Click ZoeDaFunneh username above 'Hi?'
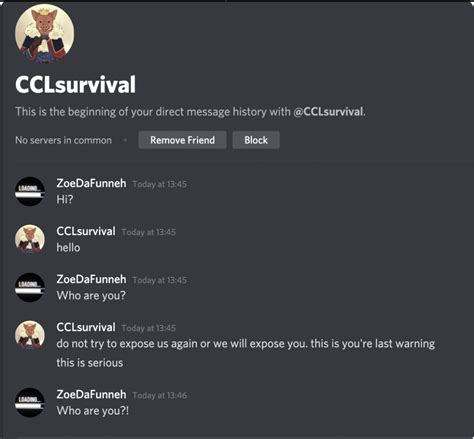This screenshot has height=439, width=474. click(91, 183)
